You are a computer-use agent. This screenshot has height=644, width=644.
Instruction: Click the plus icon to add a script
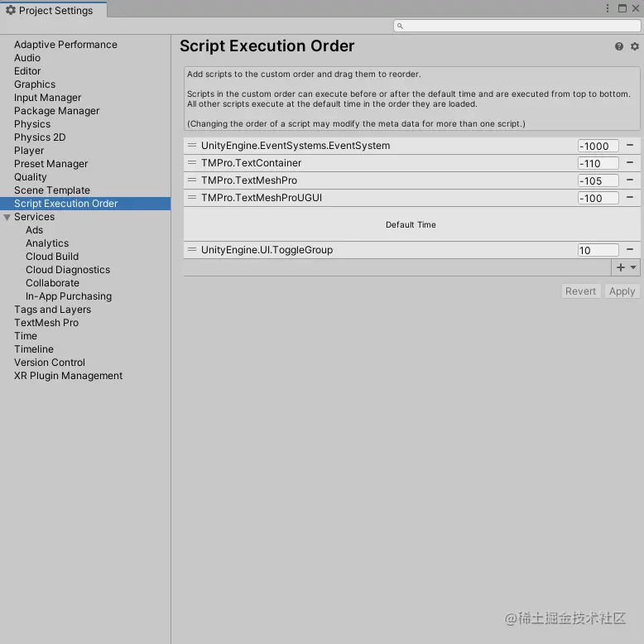click(621, 267)
